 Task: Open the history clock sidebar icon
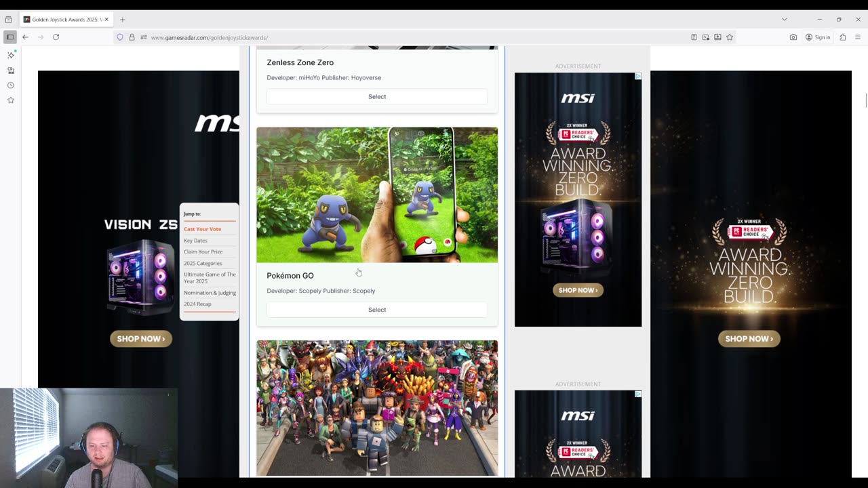point(11,85)
